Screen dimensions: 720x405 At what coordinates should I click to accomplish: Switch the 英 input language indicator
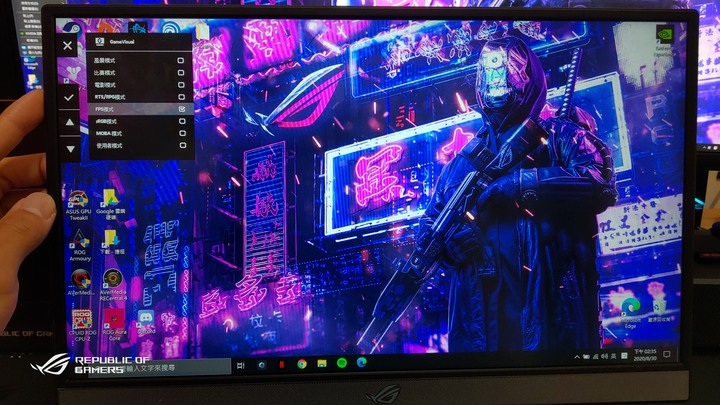pyautogui.click(x=613, y=356)
